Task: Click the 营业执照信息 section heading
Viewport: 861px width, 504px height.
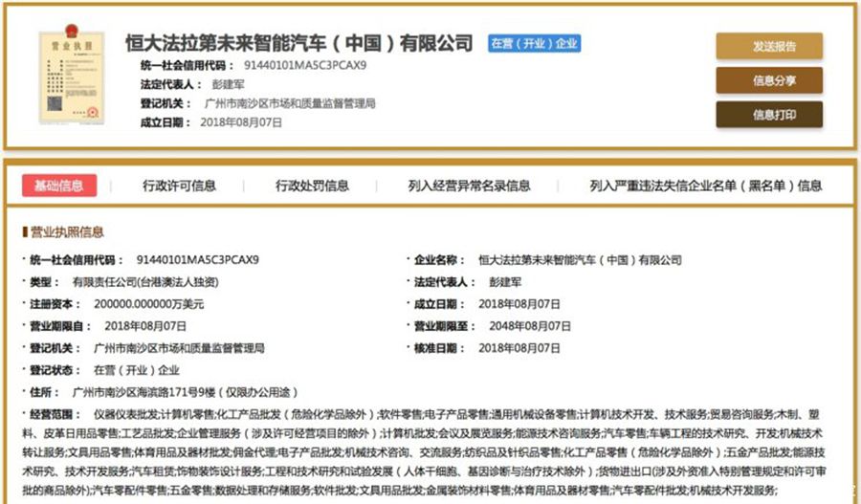Action: (x=67, y=232)
